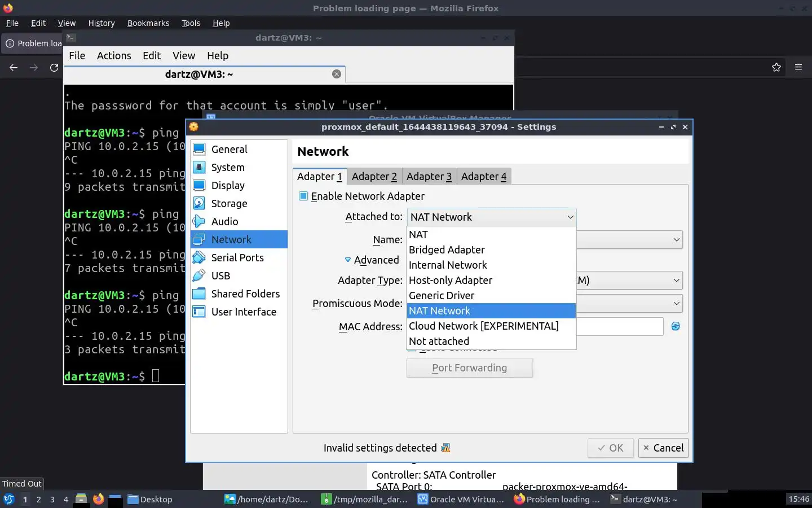The width and height of the screenshot is (812, 508).
Task: Switch to Adapter 4 tab
Action: coord(484,177)
